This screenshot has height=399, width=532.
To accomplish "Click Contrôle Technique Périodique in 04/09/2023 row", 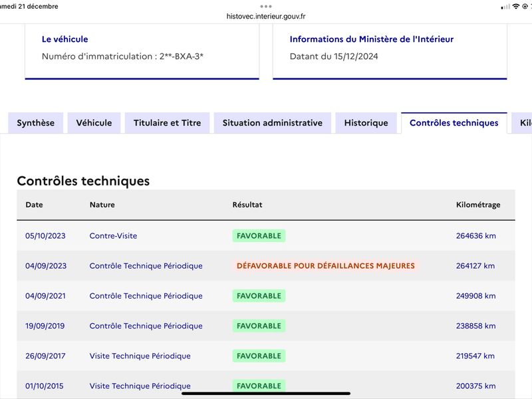I will (x=146, y=265).
